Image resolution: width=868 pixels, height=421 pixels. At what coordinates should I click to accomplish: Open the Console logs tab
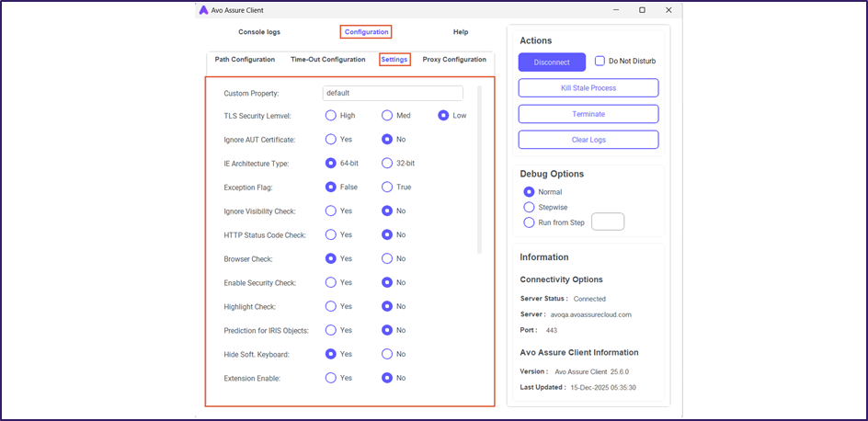coord(259,32)
